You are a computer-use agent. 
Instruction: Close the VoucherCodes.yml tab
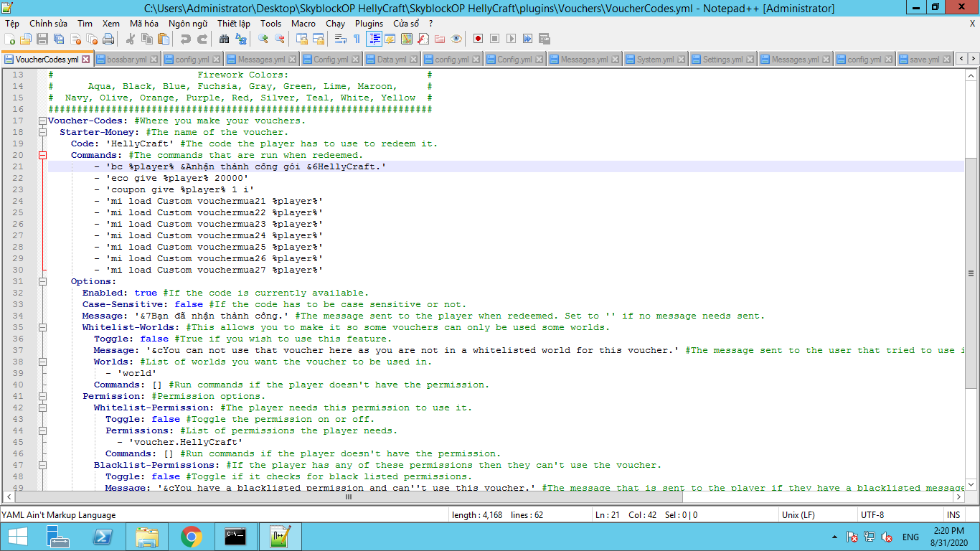[x=86, y=60]
